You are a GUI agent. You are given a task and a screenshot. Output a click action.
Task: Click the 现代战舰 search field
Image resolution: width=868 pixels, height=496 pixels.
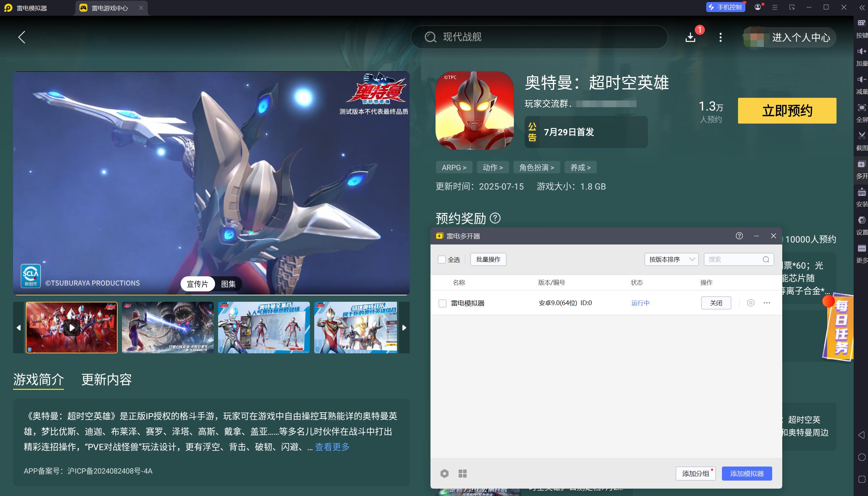click(539, 37)
